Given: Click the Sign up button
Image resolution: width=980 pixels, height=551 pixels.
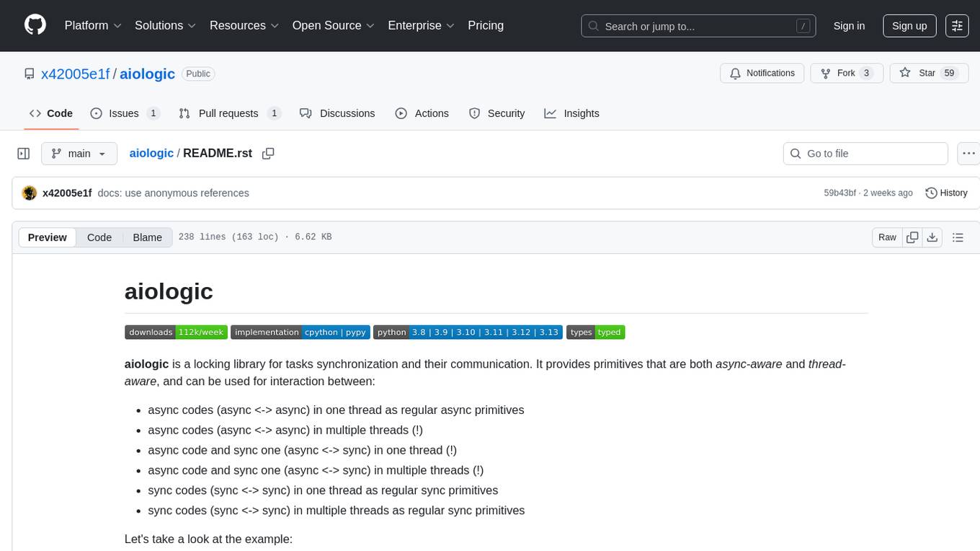Looking at the screenshot, I should pos(909,26).
